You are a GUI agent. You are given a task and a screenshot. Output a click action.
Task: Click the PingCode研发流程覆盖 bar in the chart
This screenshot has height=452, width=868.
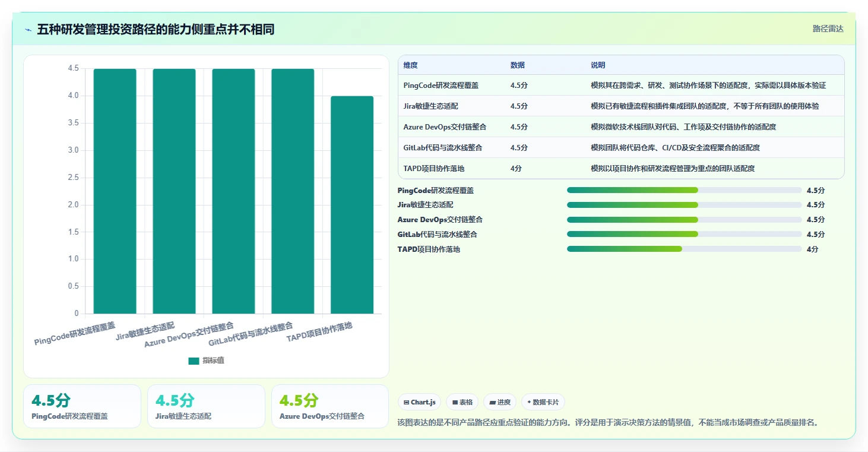pos(115,191)
